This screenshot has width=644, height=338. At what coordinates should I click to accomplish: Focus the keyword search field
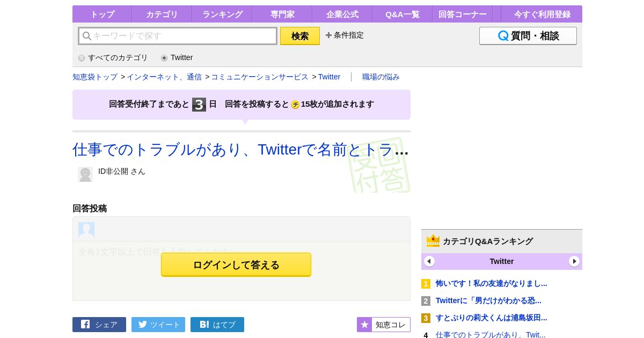[x=178, y=36]
